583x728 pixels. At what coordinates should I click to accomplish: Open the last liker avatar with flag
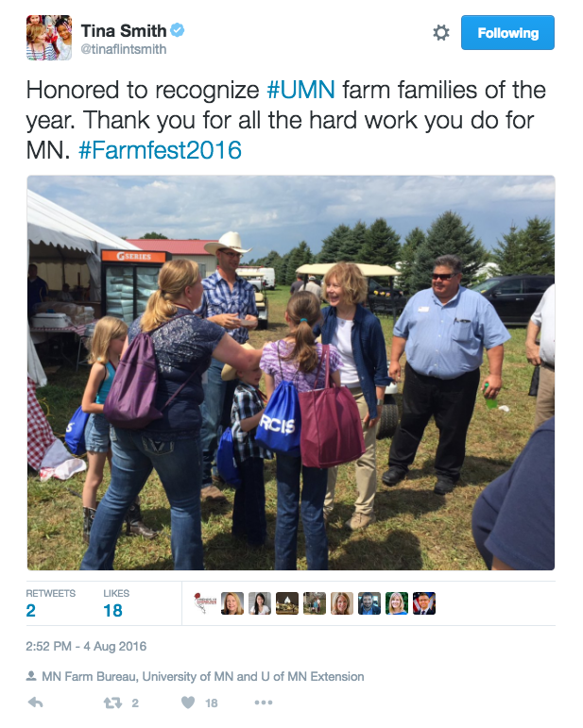click(x=424, y=603)
